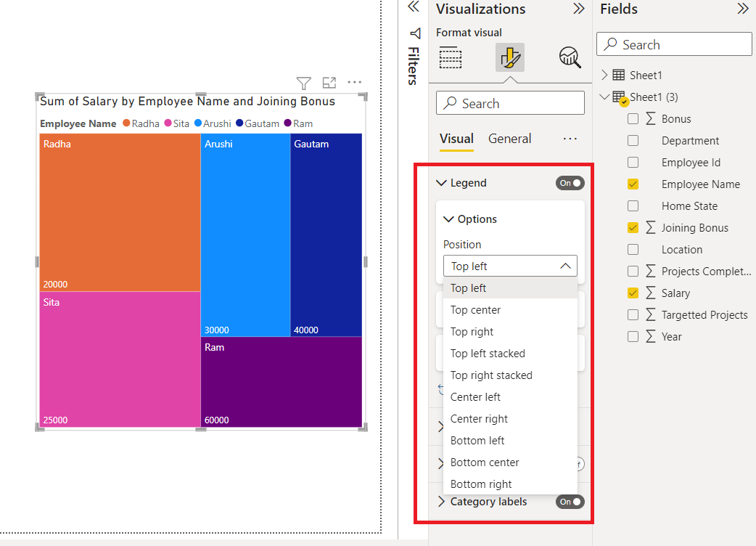
Task: Select the Ram treemap tile
Action: pyautogui.click(x=281, y=382)
